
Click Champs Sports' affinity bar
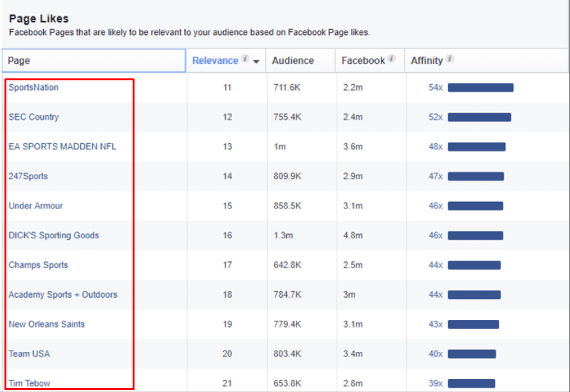point(474,265)
